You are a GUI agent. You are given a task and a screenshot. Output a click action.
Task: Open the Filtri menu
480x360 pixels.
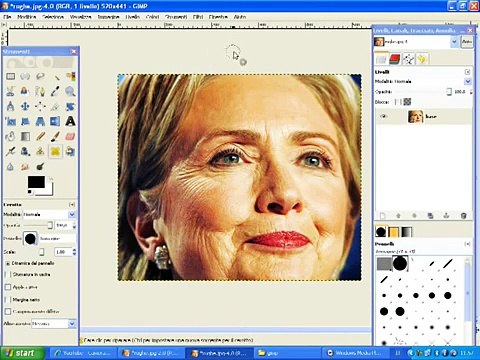(198, 17)
